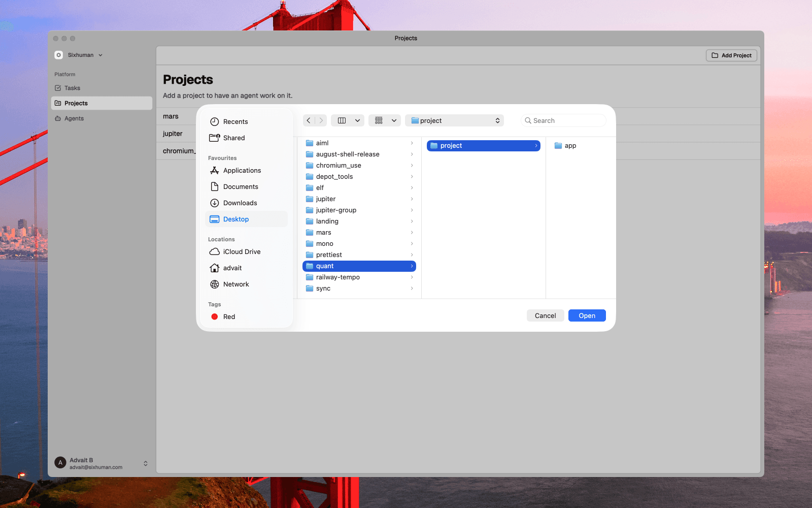
Task: Open the Agents section in the sidebar
Action: [74, 118]
